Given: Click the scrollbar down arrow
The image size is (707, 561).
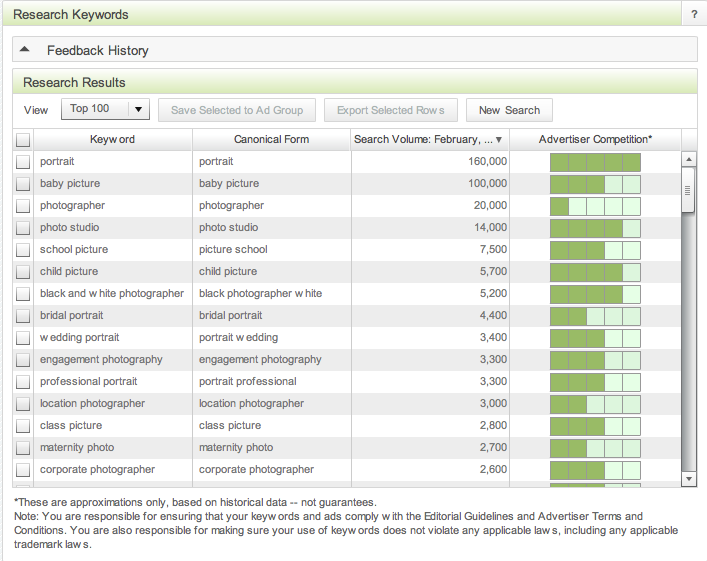Looking at the screenshot, I should [x=688, y=479].
